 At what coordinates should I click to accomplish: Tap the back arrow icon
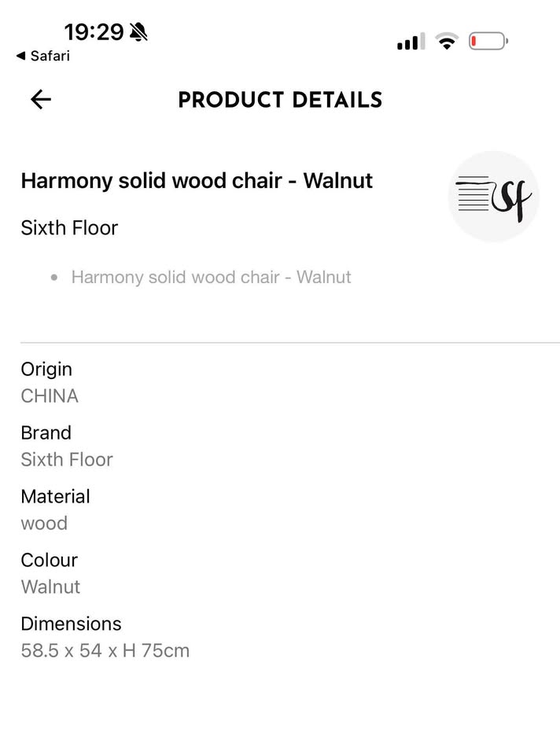pyautogui.click(x=40, y=99)
